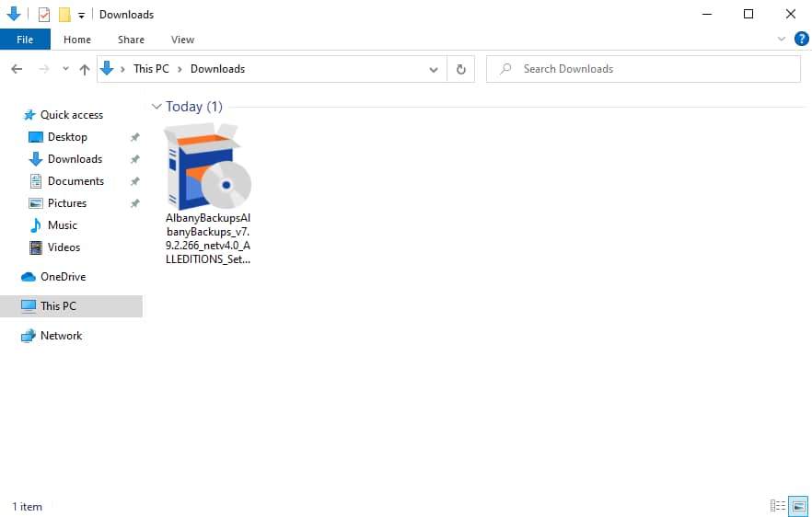Click the Properties quick access toolbar icon
This screenshot has width=812, height=517.
[44, 15]
